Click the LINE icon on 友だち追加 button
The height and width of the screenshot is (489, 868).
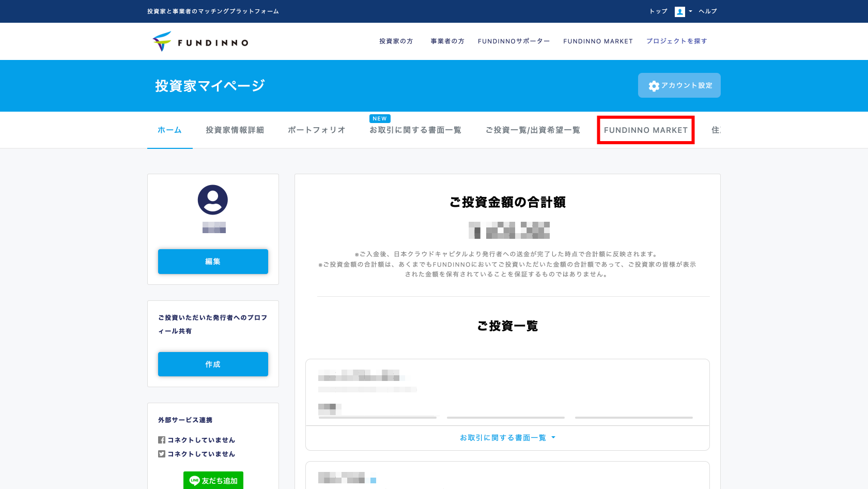(x=195, y=480)
